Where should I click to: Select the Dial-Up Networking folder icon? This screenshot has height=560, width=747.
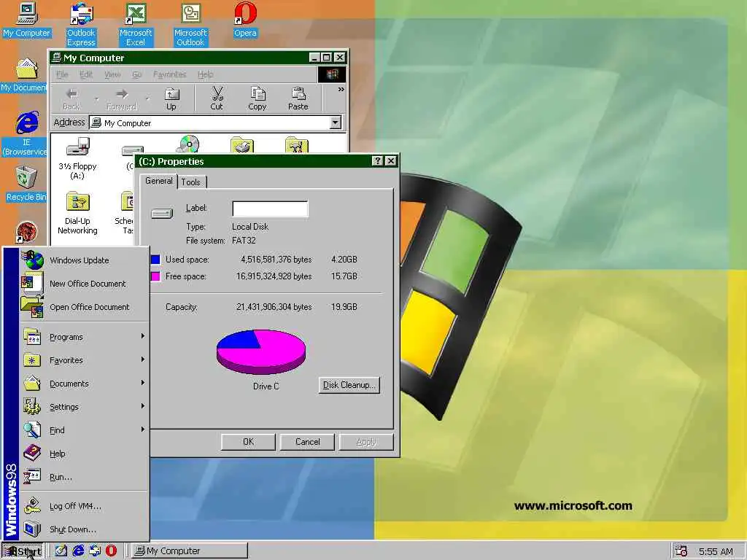click(x=77, y=213)
